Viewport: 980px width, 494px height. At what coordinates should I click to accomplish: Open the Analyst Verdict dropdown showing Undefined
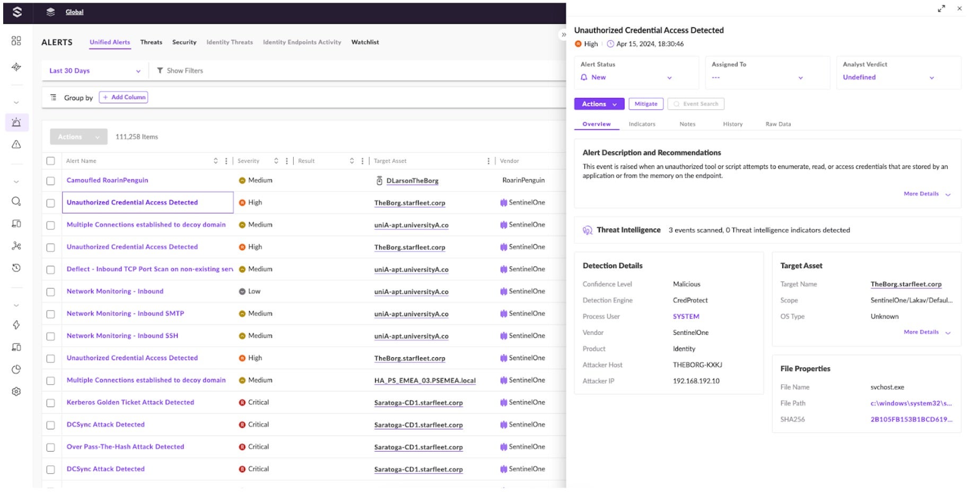click(888, 77)
